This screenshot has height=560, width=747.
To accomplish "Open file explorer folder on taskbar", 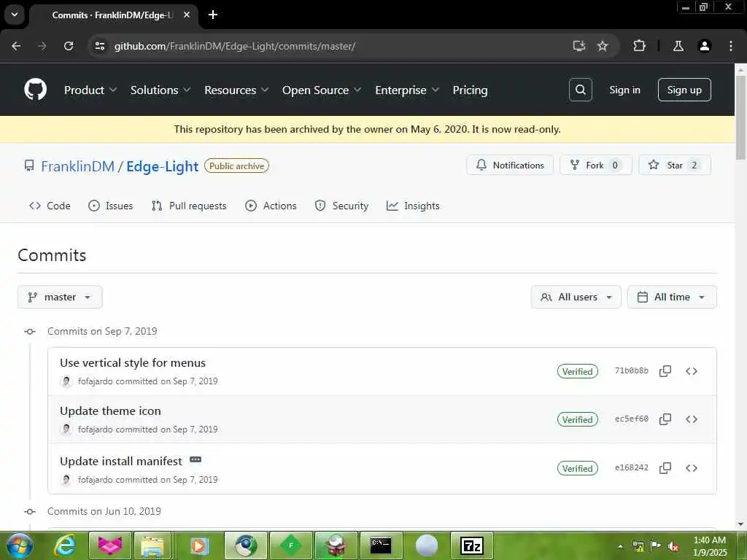I will point(152,545).
